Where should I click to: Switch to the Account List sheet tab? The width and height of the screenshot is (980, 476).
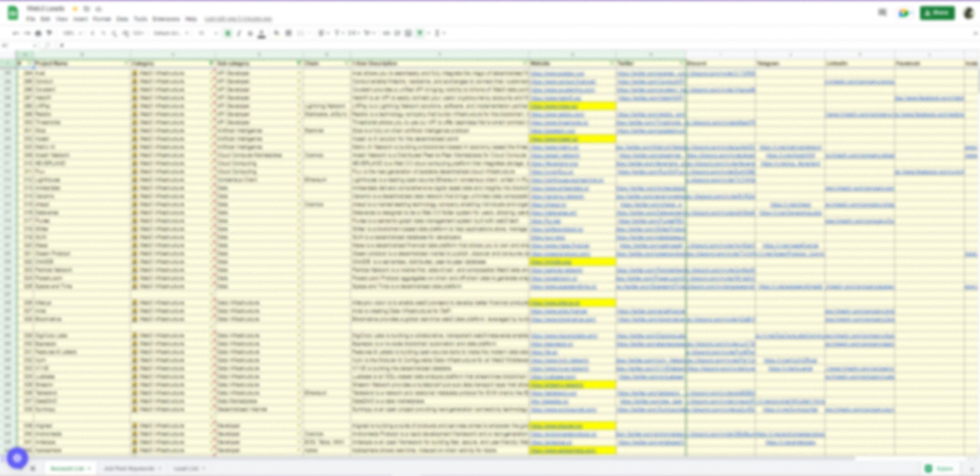70,468
